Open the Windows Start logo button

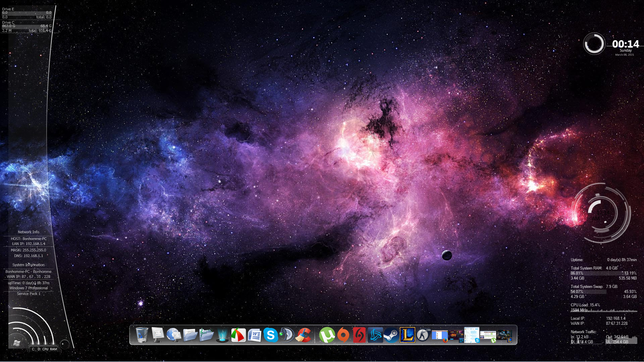tap(16, 343)
